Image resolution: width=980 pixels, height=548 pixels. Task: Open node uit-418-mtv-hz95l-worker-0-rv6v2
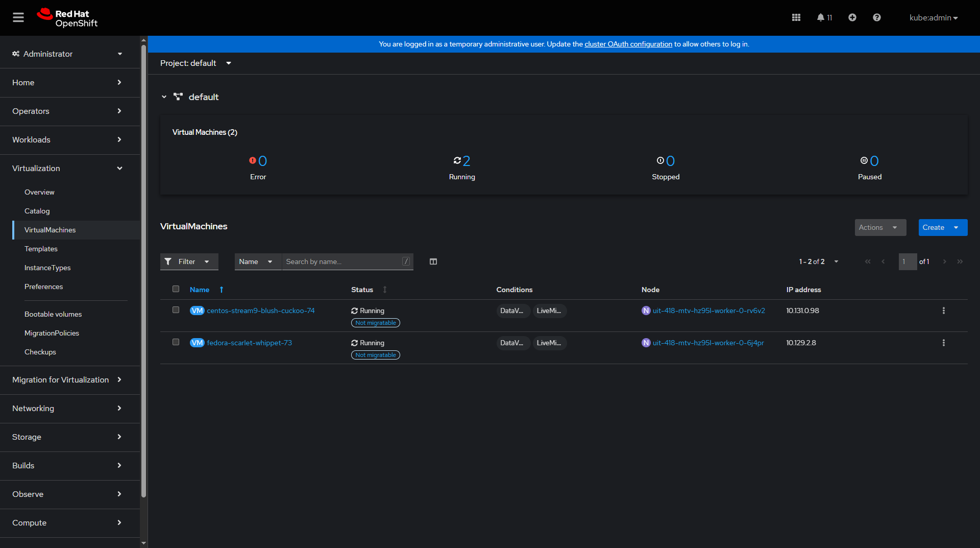[709, 311]
